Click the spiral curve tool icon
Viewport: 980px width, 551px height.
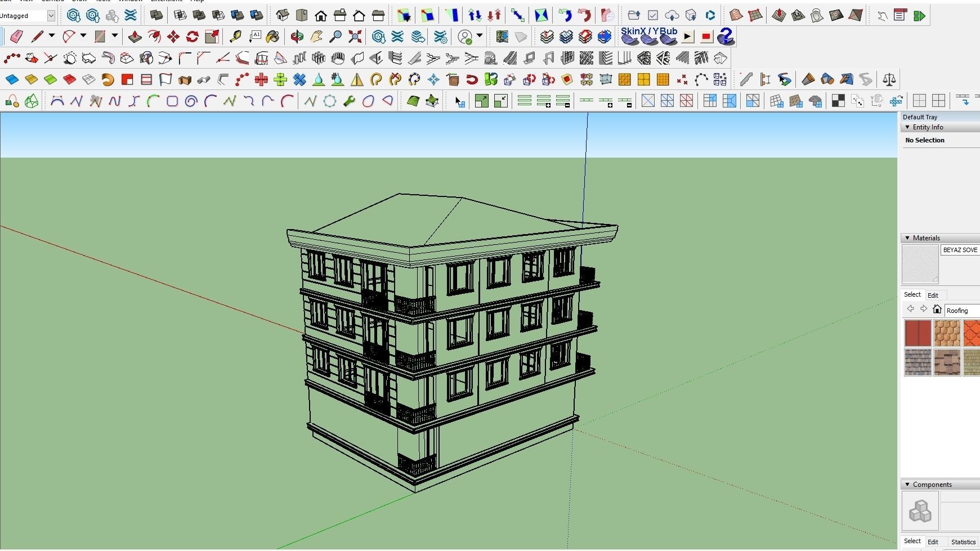pos(191,101)
